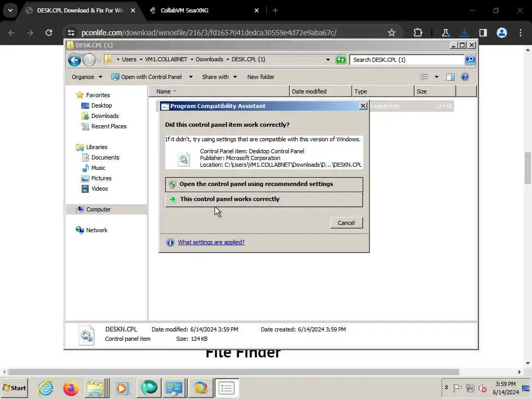The height and width of the screenshot is (399, 532).
Task: Switch to DESK.CPL Download browser tab
Action: (x=80, y=10)
